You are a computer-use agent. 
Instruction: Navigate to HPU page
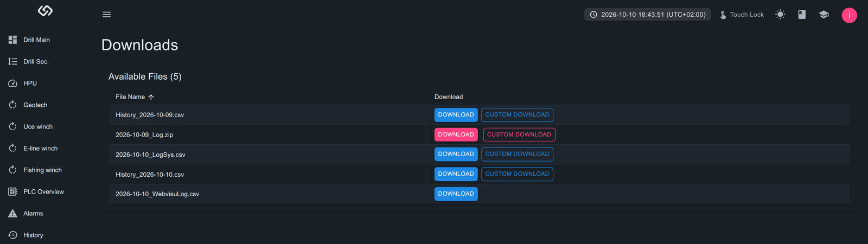tap(30, 83)
